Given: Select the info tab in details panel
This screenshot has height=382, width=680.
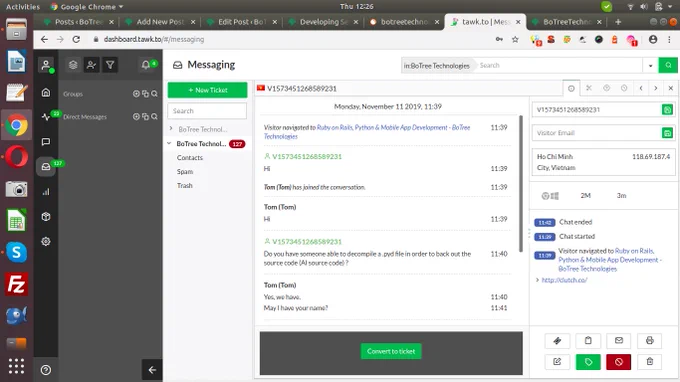Looking at the screenshot, I should click(571, 88).
